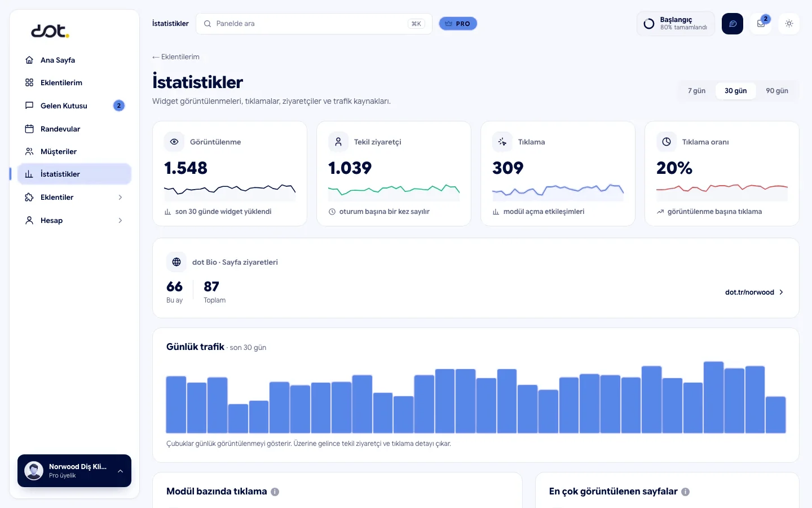Screen dimensions: 812x508
Task: Click the Başlangıç progress ring indicator
Action: click(x=649, y=24)
